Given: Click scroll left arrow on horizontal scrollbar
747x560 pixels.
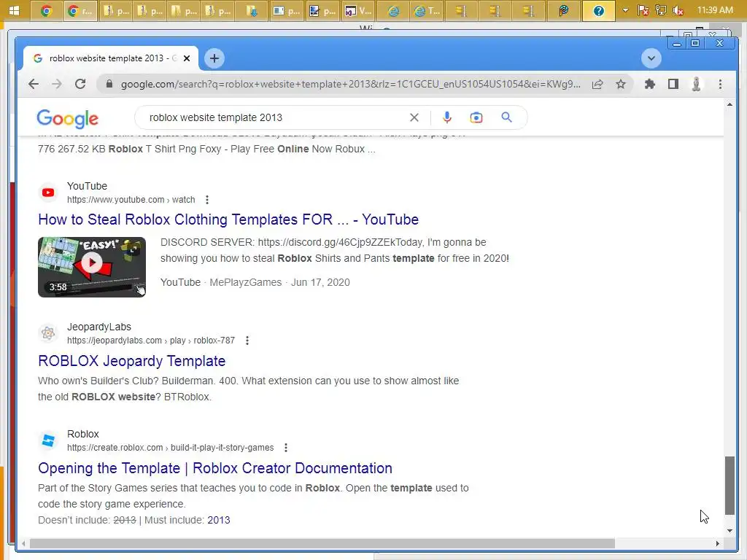Looking at the screenshot, I should [23, 543].
